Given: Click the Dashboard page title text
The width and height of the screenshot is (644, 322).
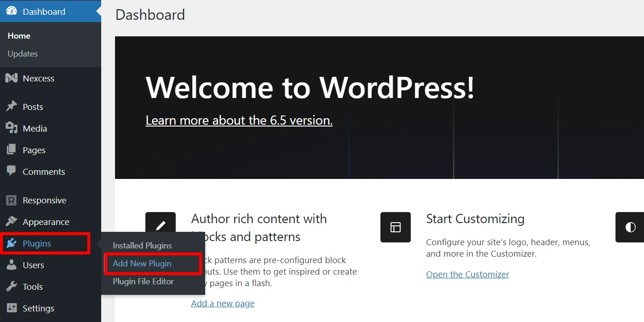Looking at the screenshot, I should click(150, 15).
